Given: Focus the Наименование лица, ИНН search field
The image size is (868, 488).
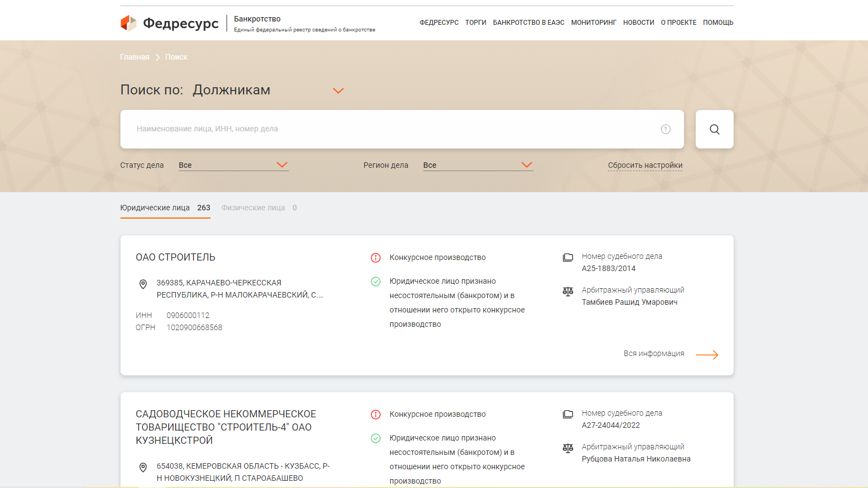Looking at the screenshot, I should tap(402, 129).
